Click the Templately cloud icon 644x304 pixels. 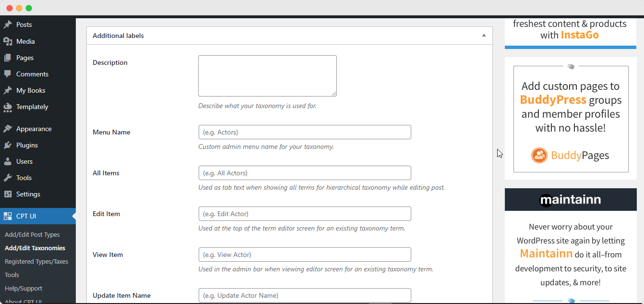[x=8, y=107]
